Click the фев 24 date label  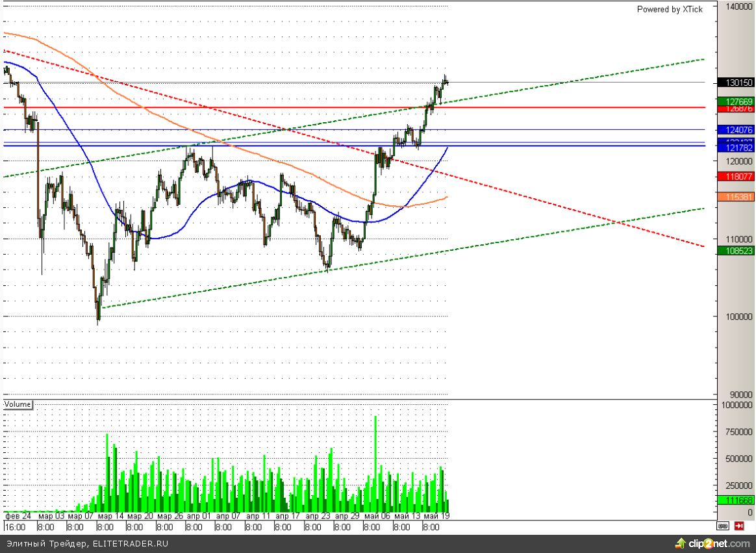click(x=18, y=516)
